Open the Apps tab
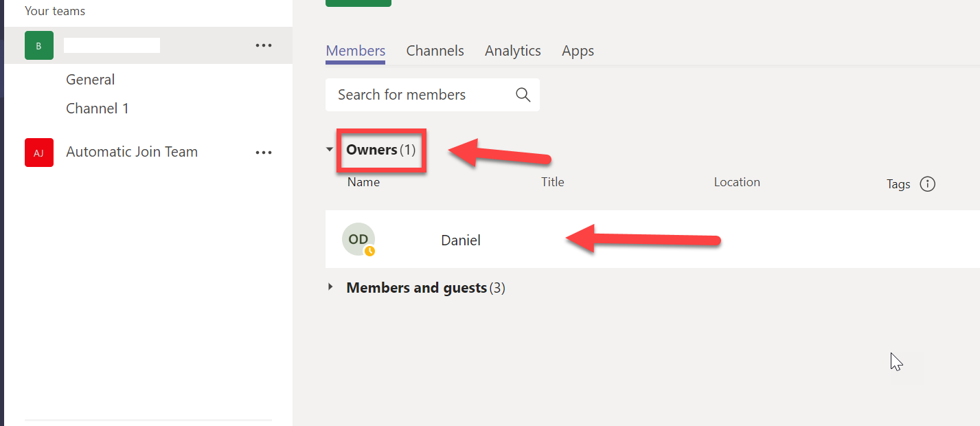Image resolution: width=980 pixels, height=426 pixels. click(x=578, y=51)
